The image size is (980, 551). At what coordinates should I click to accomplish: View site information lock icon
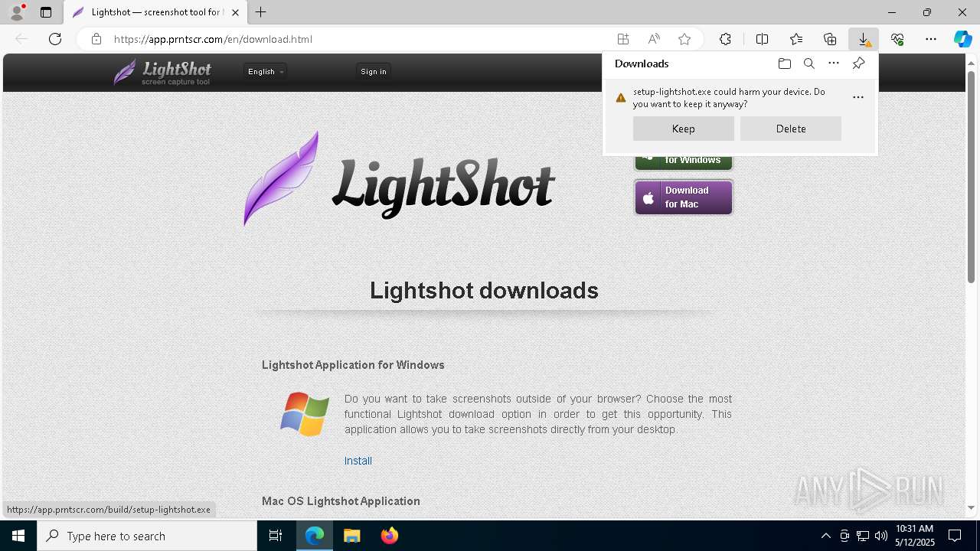96,39
